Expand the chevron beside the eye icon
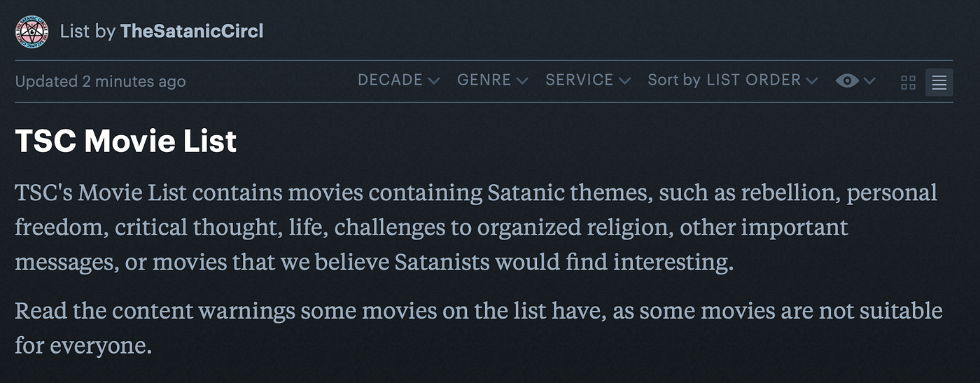The height and width of the screenshot is (383, 980). [x=869, y=81]
